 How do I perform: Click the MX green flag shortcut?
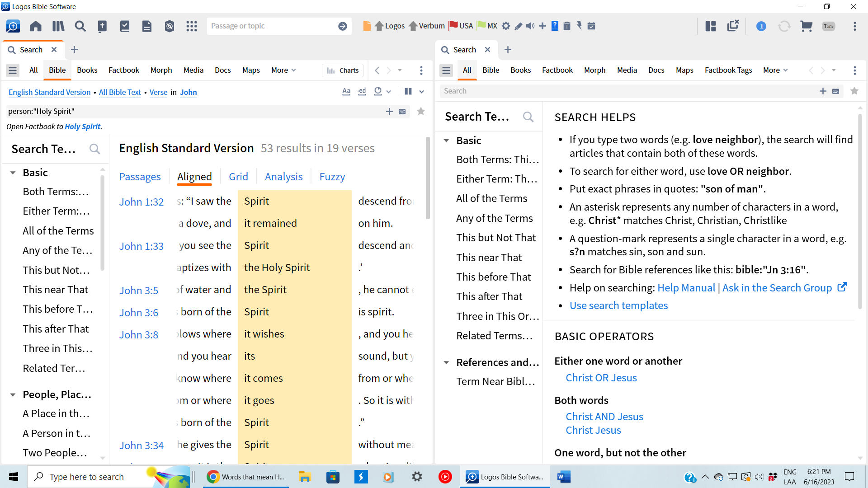point(487,26)
